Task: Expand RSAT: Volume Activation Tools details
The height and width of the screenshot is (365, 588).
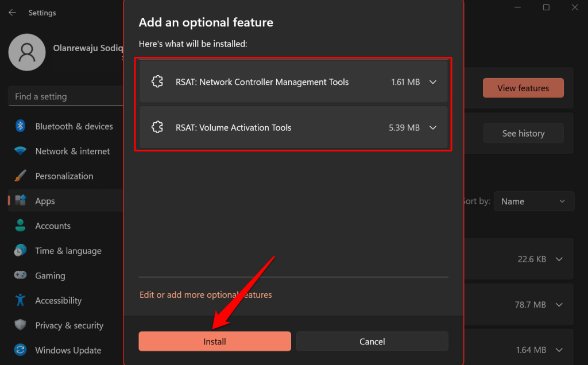Action: point(433,127)
